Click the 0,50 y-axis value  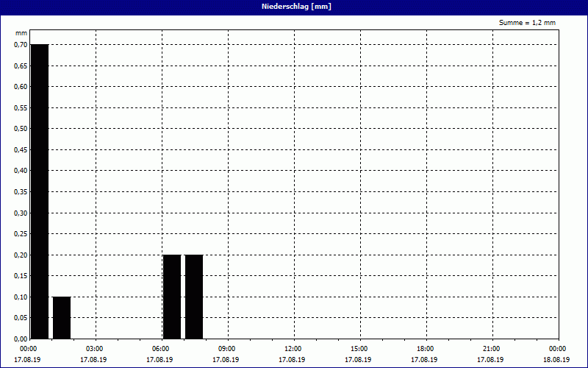[21, 129]
